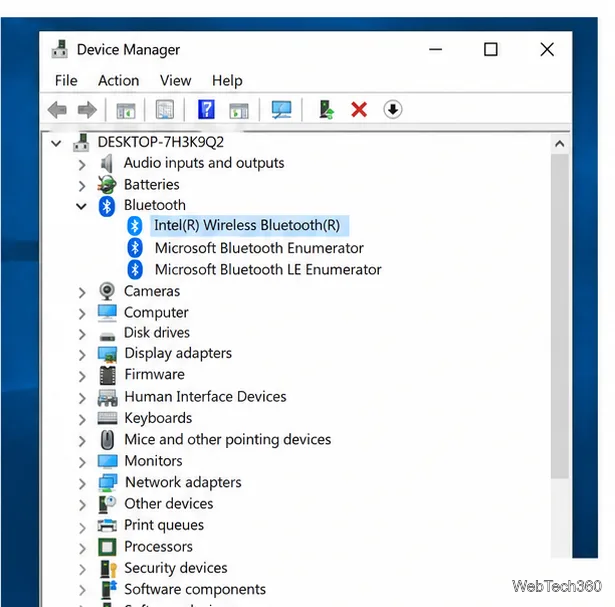Click the Software components icon
615x607 pixels.
(109, 589)
